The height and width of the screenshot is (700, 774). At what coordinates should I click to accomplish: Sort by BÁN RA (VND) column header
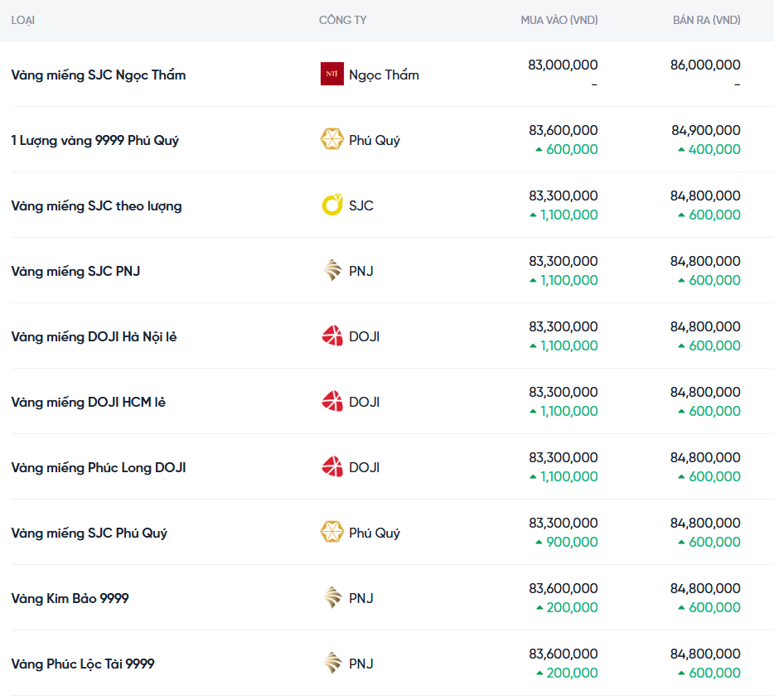pyautogui.click(x=706, y=20)
